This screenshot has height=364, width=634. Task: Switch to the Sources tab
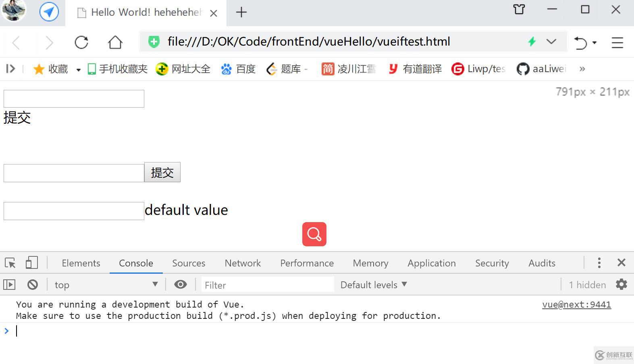189,263
